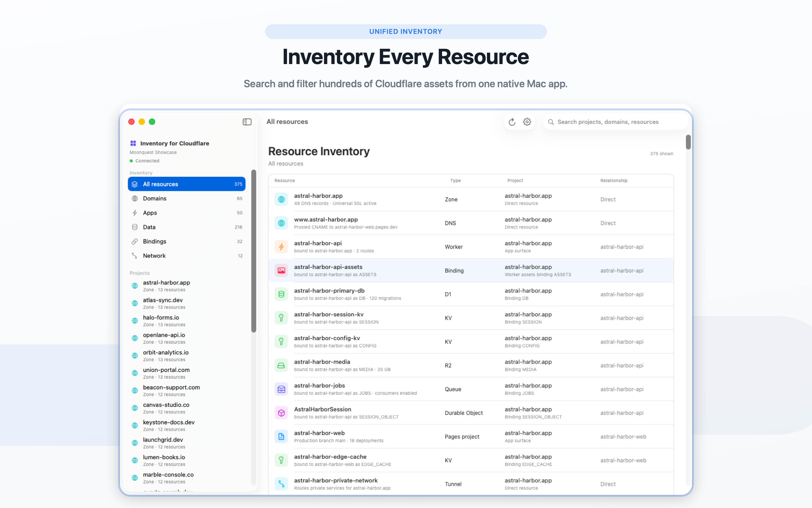Click the KV key icon for astral-harbor-edge-cache
The image size is (812, 508).
point(281,460)
